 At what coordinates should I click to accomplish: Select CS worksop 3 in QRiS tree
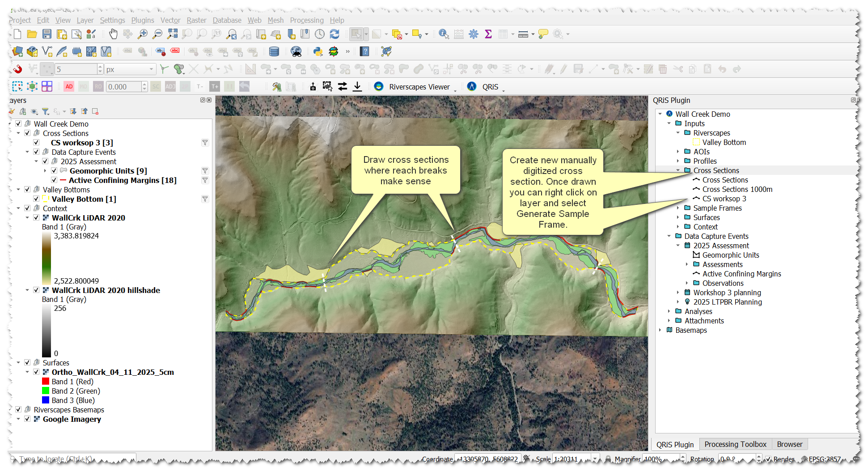point(724,199)
